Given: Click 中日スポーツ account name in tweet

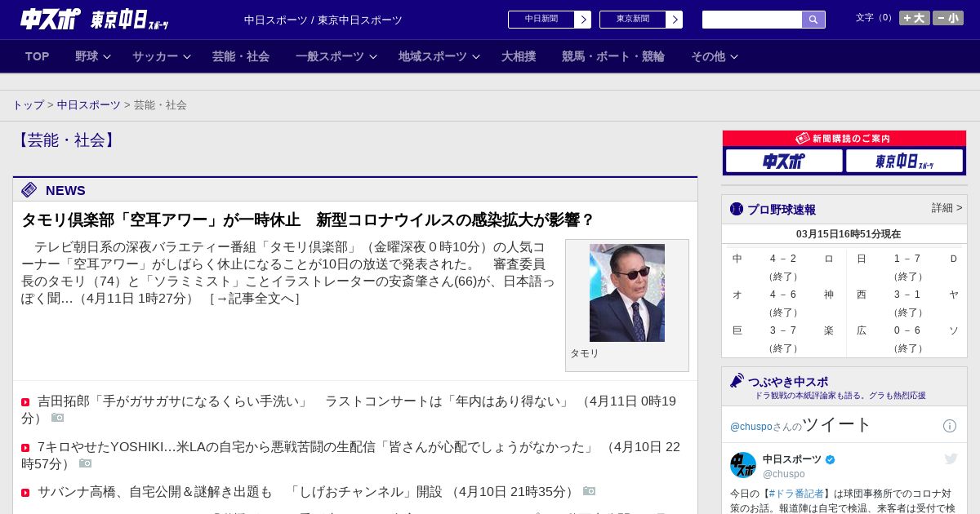Looking at the screenshot, I should [x=792, y=459].
